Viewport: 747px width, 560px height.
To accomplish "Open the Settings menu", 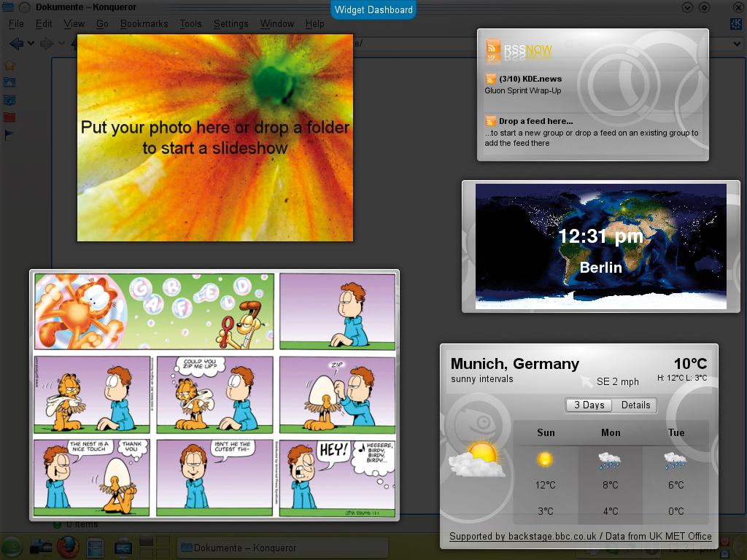I will point(231,24).
